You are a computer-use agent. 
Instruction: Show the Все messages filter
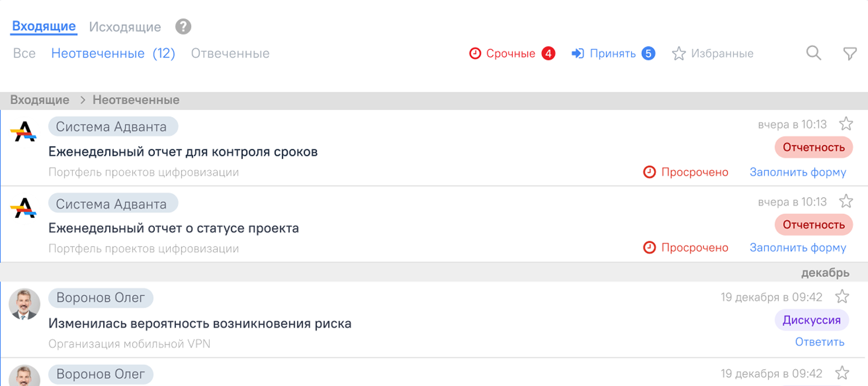point(24,54)
